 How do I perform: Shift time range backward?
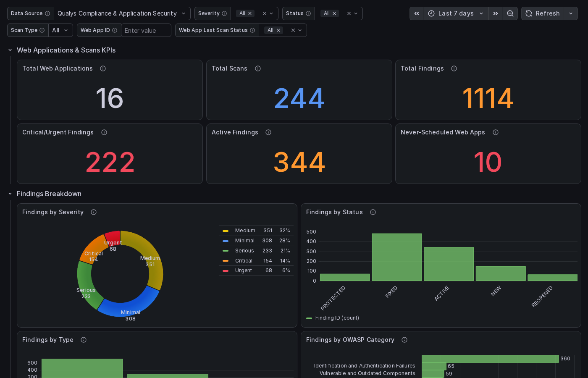pos(417,13)
